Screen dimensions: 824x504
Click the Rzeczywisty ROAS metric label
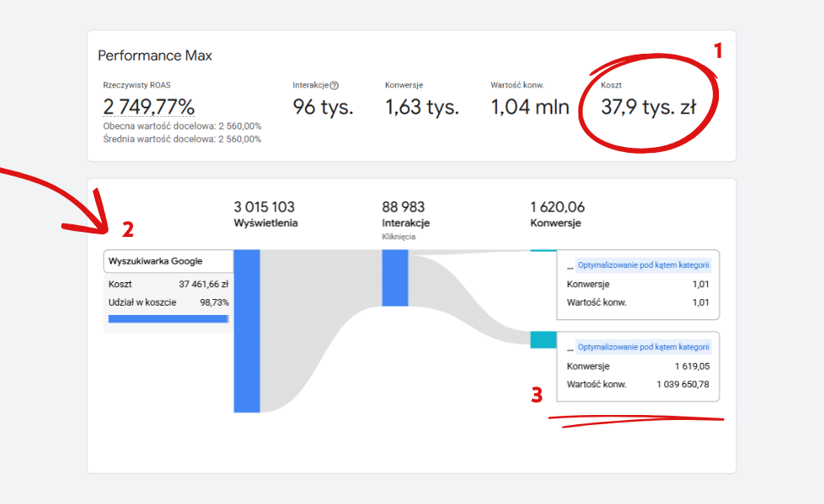(137, 86)
